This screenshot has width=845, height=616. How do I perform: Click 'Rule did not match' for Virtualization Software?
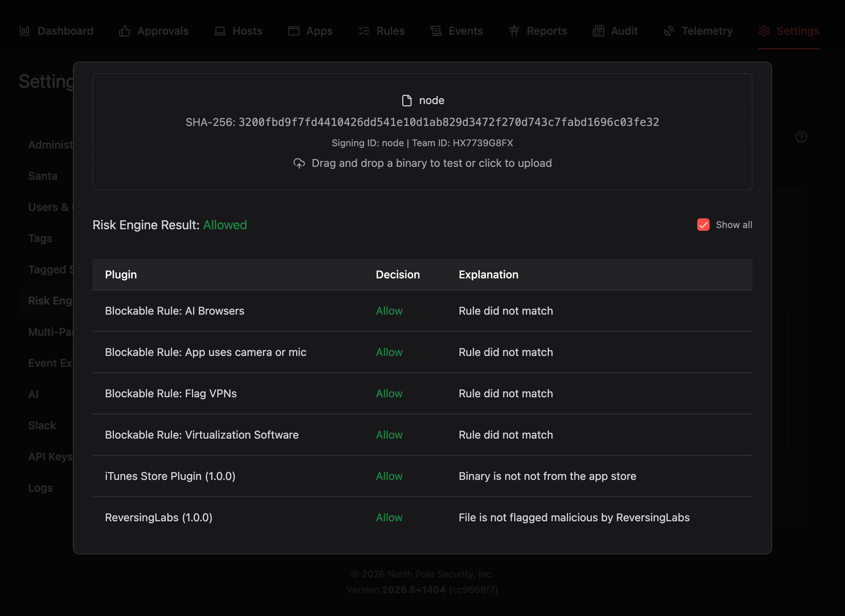pyautogui.click(x=506, y=435)
